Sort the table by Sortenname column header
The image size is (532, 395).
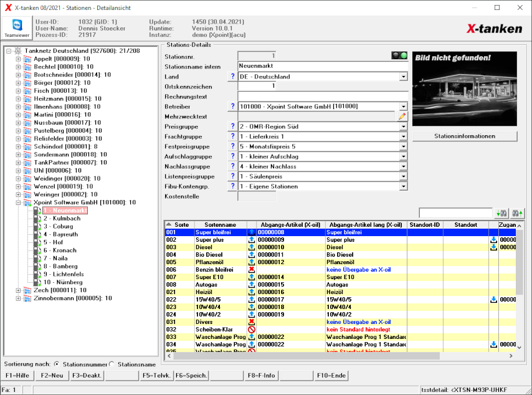coord(220,225)
